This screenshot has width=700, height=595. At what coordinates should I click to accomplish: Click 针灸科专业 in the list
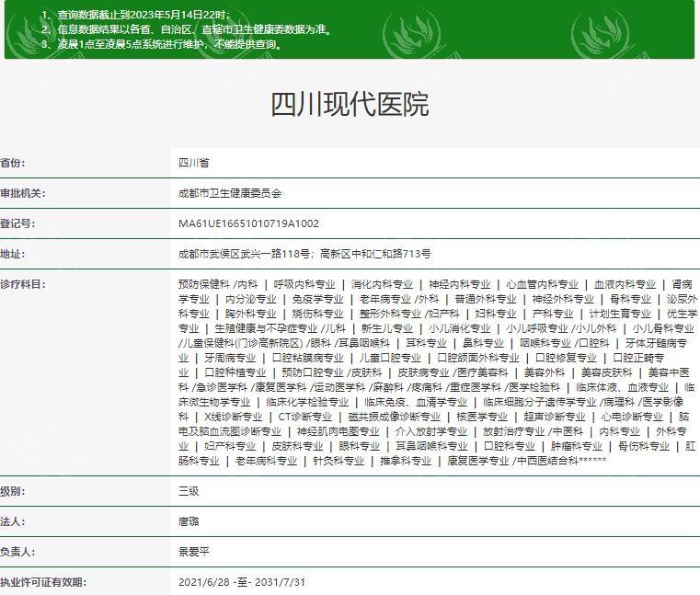click(339, 461)
